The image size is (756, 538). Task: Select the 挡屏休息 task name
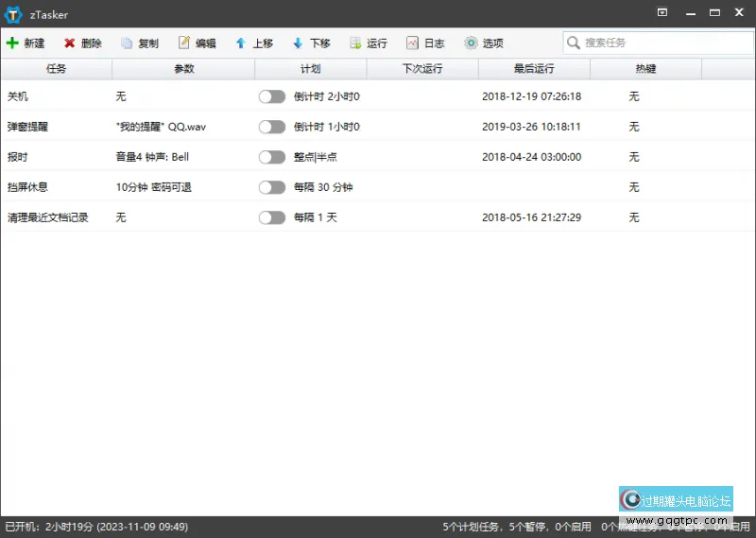click(x=27, y=187)
